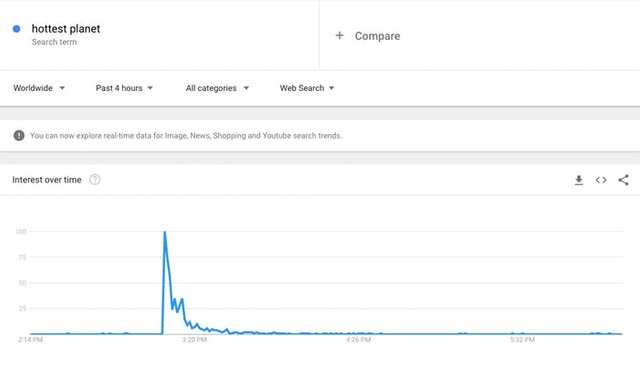
Task: Click the plus icon beside Compare
Action: click(339, 35)
